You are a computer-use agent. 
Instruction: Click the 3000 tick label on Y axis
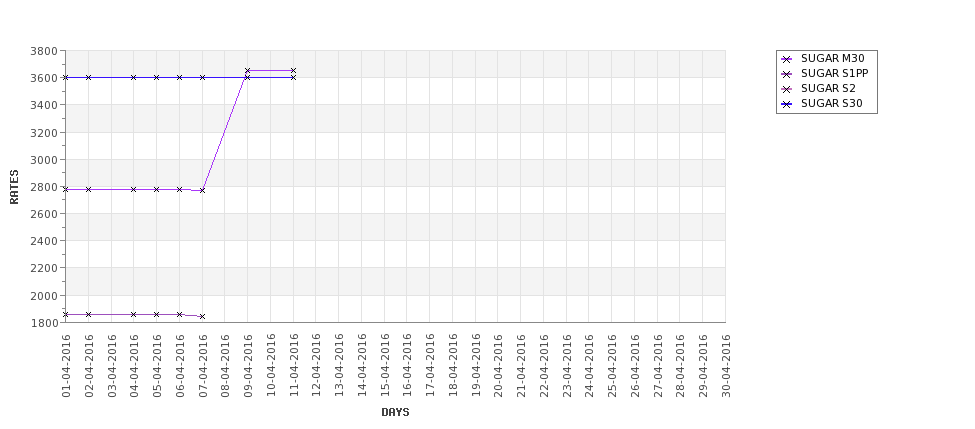coord(44,160)
